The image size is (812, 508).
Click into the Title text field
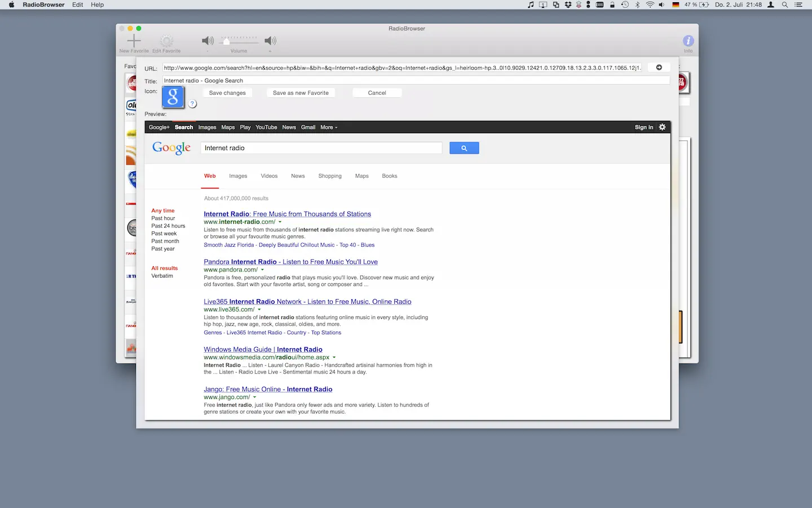416,80
